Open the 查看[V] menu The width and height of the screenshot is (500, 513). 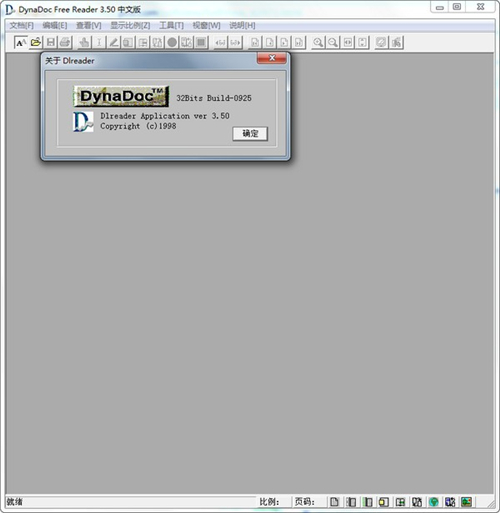89,25
